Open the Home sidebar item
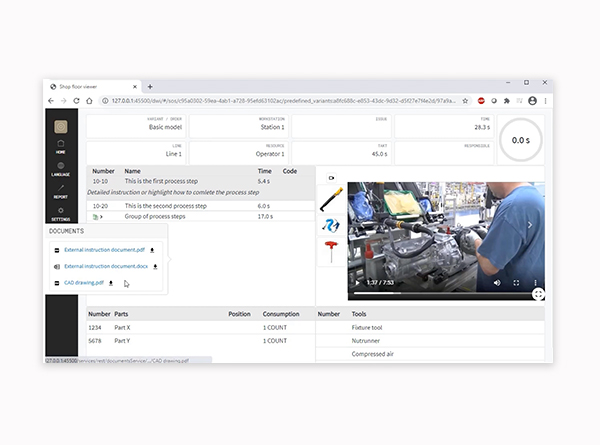The width and height of the screenshot is (600, 445). (x=61, y=147)
